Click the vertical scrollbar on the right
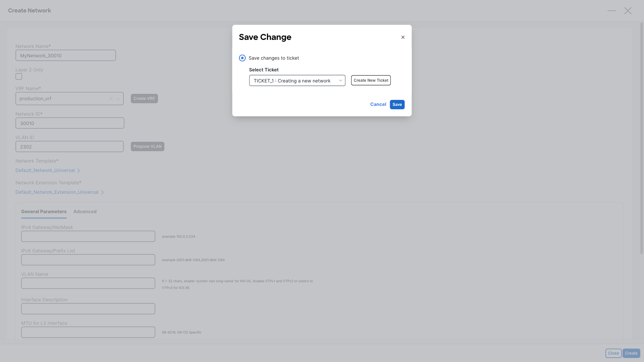 [x=642, y=138]
